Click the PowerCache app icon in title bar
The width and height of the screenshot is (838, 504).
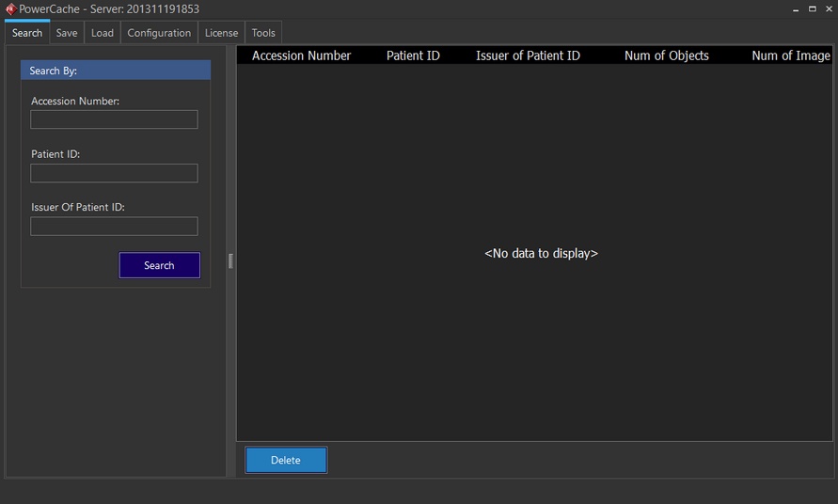(x=10, y=8)
